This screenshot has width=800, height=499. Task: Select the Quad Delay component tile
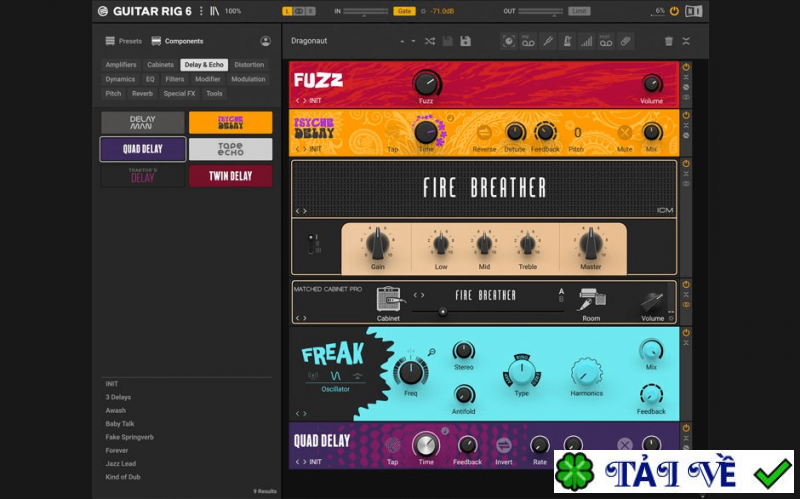click(x=143, y=149)
